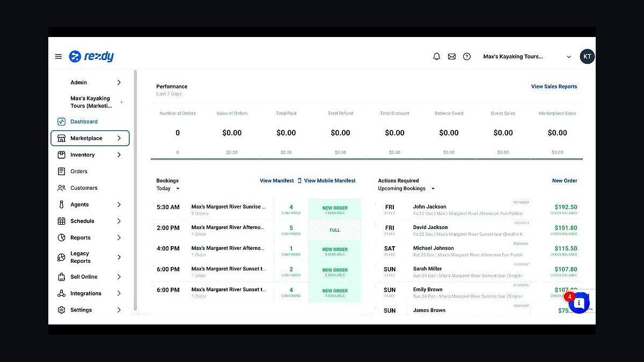Open John Jackson's upcoming booking
The image size is (644, 362).
(x=429, y=206)
